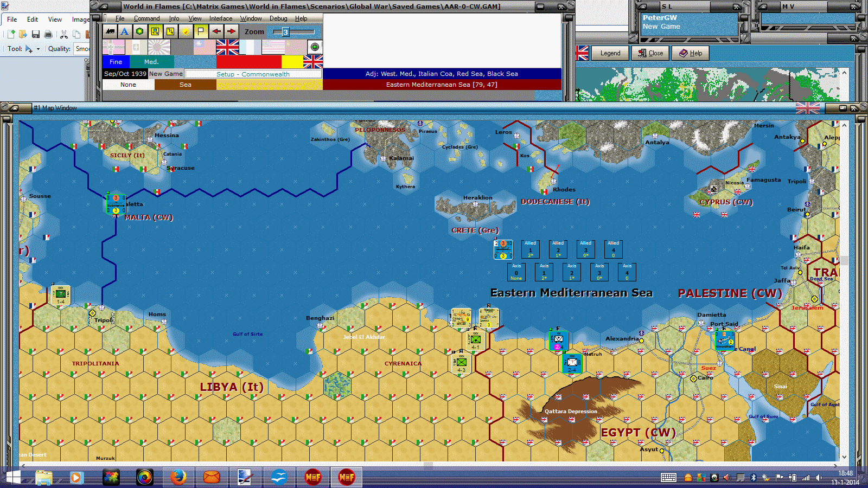Viewport: 868px width, 488px height.
Task: Select the blue letter A toolbar icon
Action: pyautogui.click(x=125, y=31)
